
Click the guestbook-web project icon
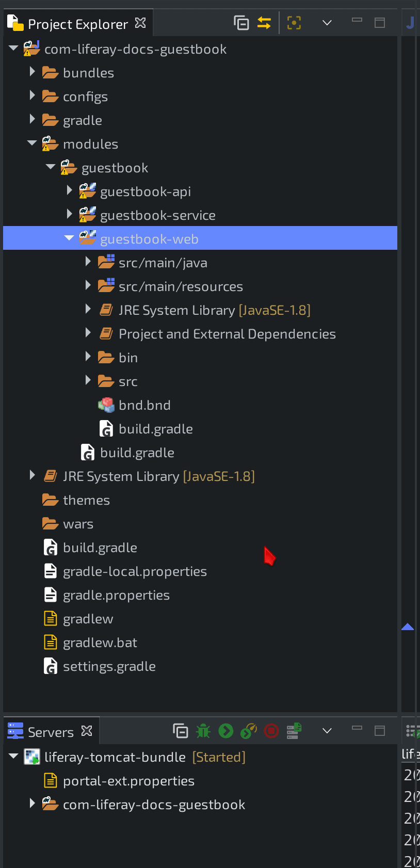pyautogui.click(x=88, y=238)
